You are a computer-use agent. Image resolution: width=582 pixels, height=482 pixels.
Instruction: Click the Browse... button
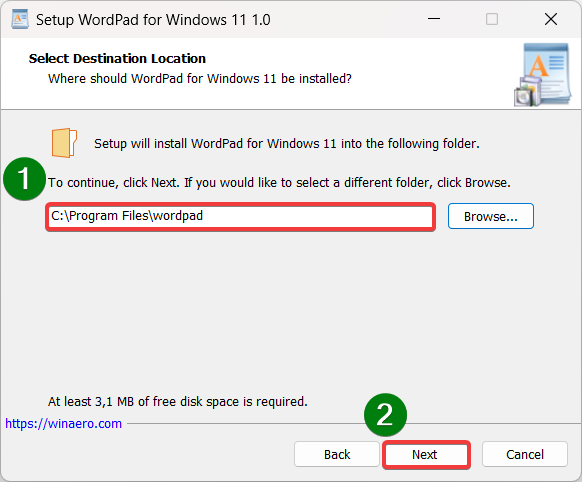pyautogui.click(x=491, y=216)
